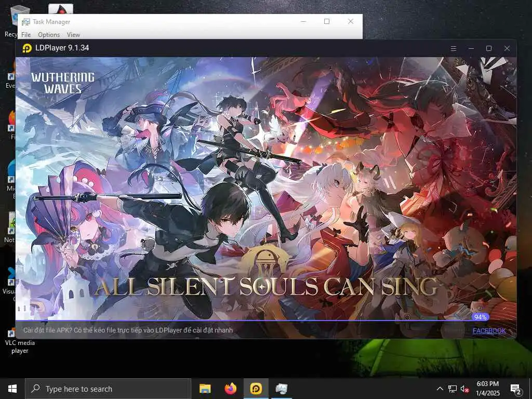
Task: Click the 94% loading progress indicator
Action: click(480, 317)
